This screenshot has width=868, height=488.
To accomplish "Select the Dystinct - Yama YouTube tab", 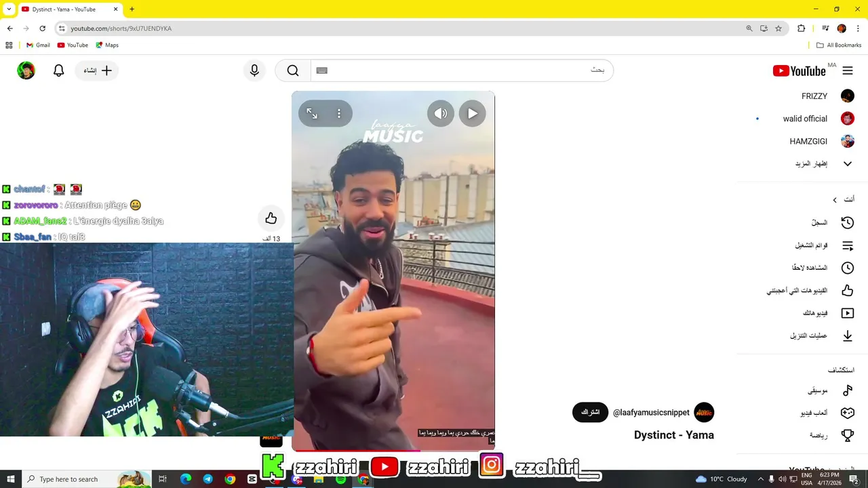I will 64,9.
